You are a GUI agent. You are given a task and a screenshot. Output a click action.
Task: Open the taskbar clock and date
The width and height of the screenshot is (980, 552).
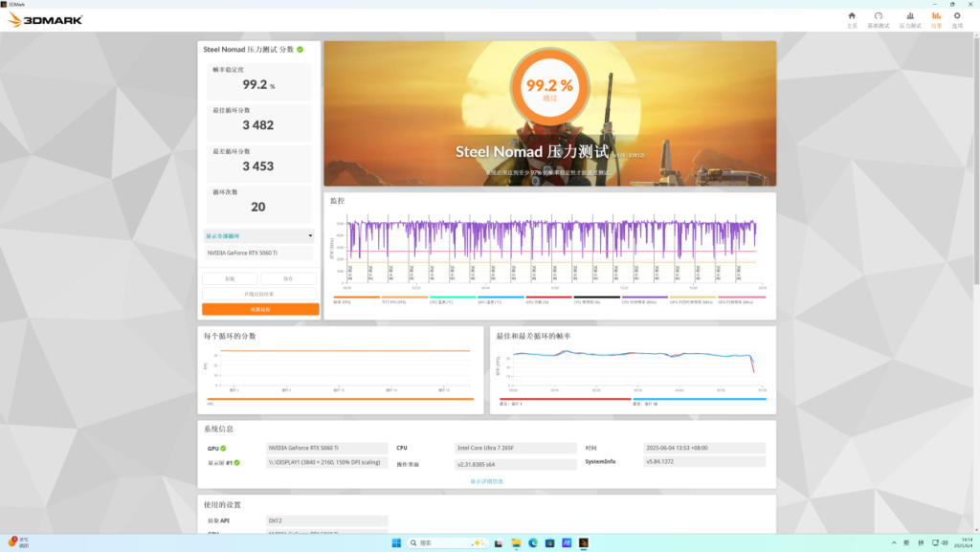click(x=963, y=542)
